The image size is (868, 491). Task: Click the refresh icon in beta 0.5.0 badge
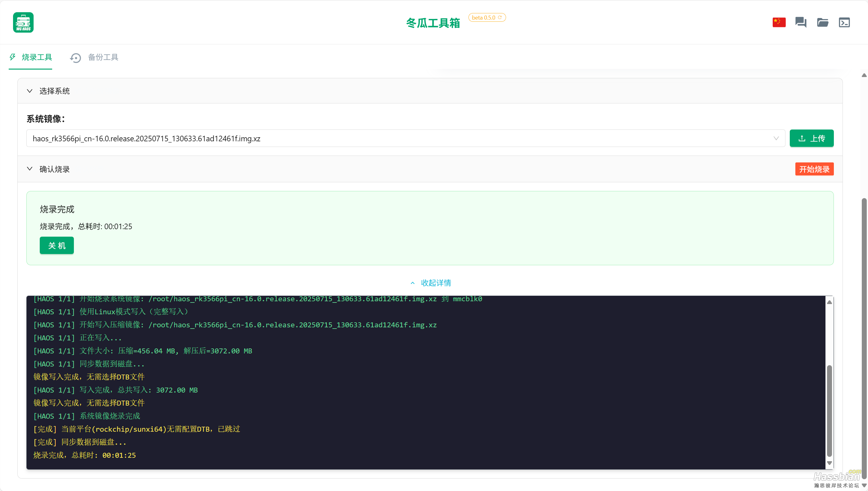coord(500,17)
